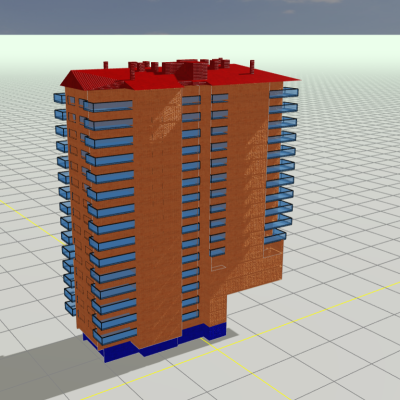Click the gray sky above the horizon
The width and height of the screenshot is (400, 400).
200,17
